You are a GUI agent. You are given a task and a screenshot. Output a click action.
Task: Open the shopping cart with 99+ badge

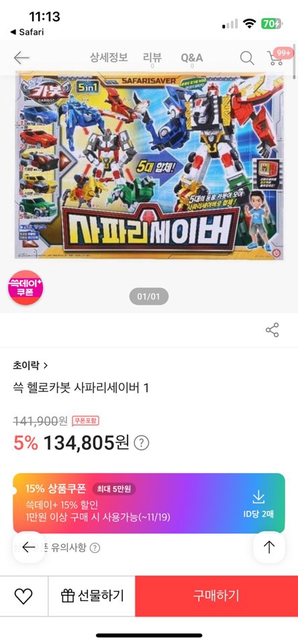click(x=277, y=57)
